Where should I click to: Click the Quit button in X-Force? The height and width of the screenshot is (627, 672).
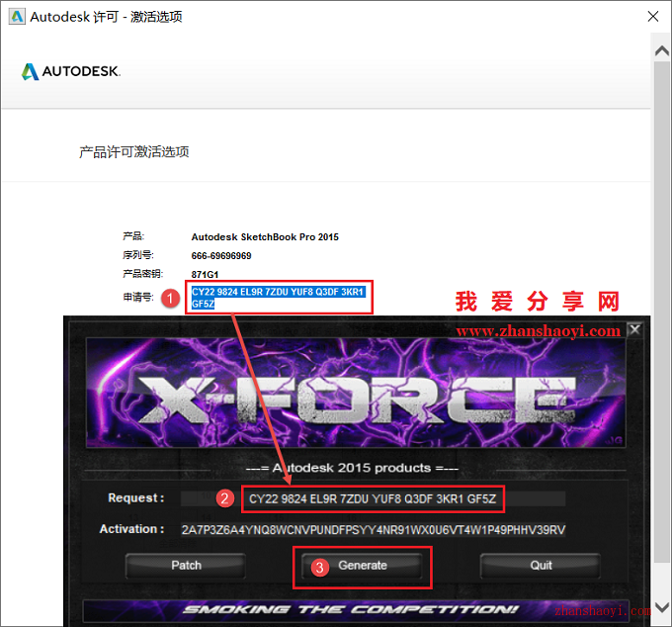[541, 566]
